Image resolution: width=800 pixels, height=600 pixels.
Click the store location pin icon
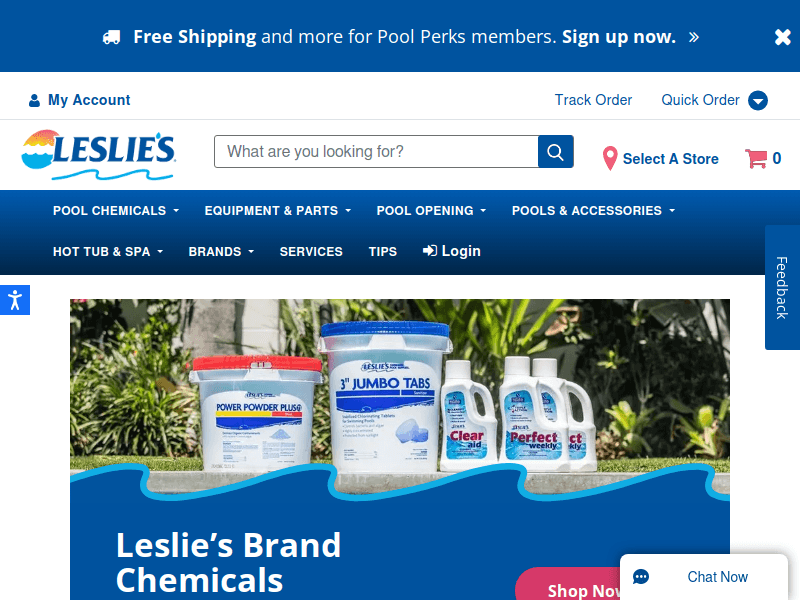click(x=610, y=158)
